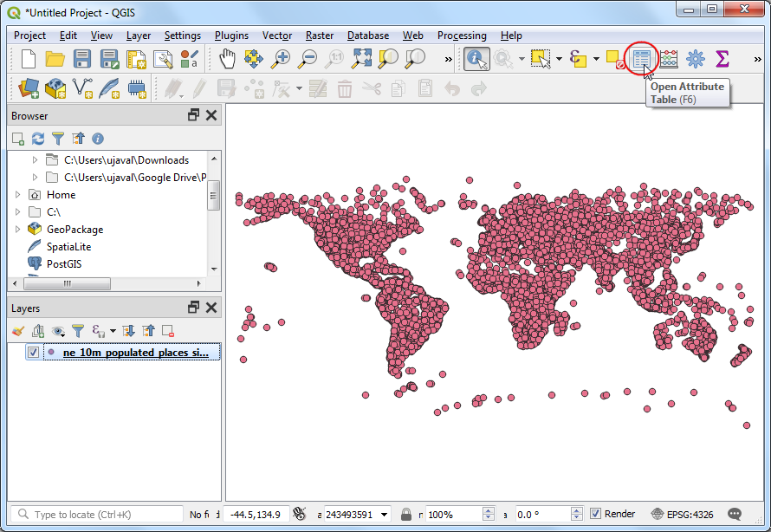Select the ne_10m_populated_places layer name
The width and height of the screenshot is (771, 532).
point(135,353)
